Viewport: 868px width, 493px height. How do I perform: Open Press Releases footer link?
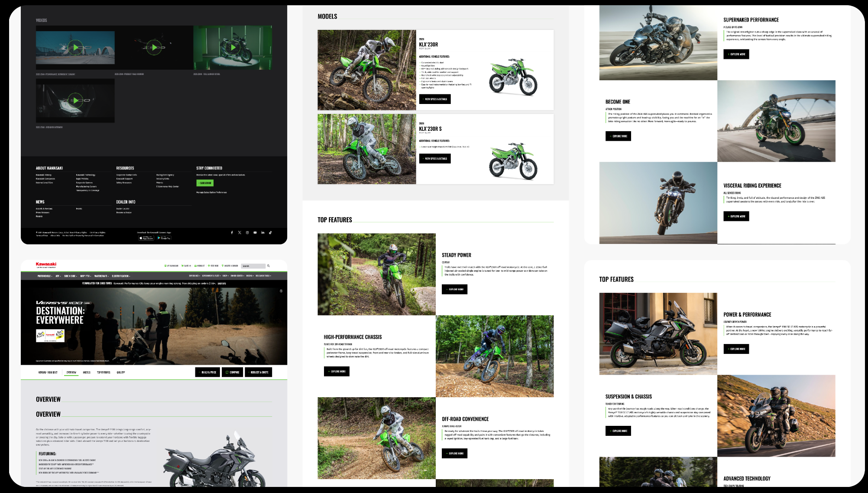42,212
